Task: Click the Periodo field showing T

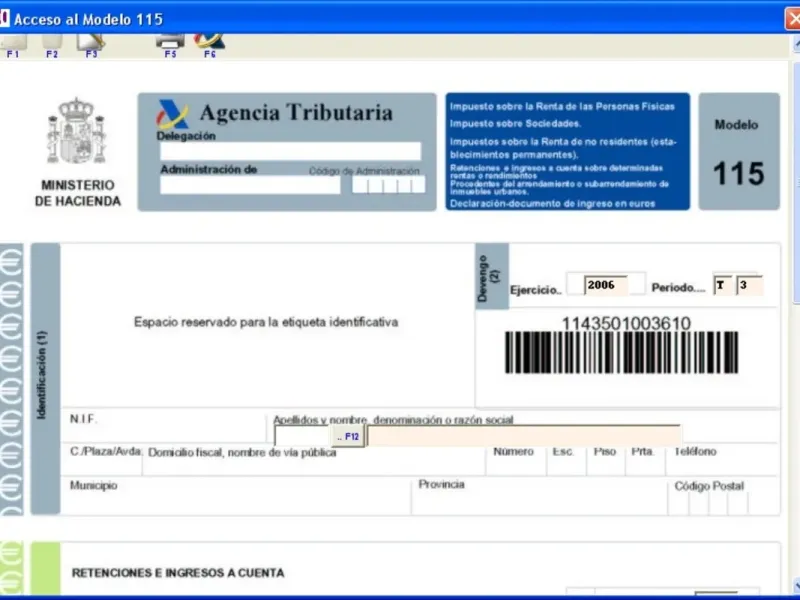Action: (723, 285)
